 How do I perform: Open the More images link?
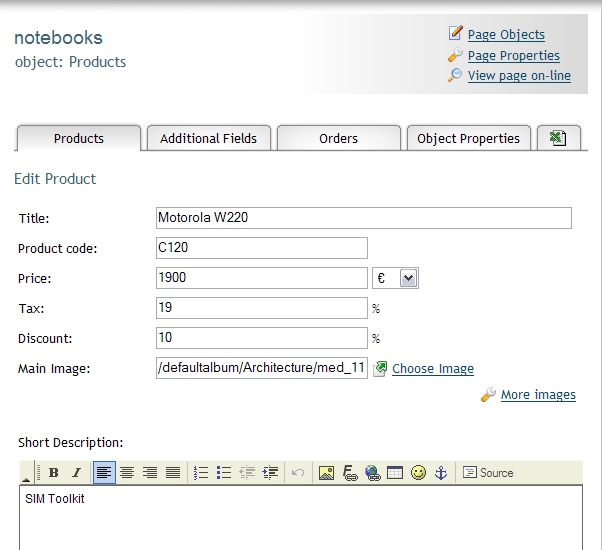point(538,395)
